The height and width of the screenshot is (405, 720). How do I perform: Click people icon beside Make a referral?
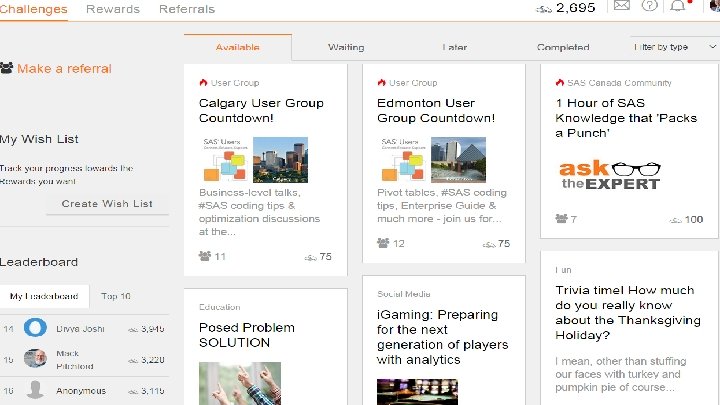coord(6,68)
